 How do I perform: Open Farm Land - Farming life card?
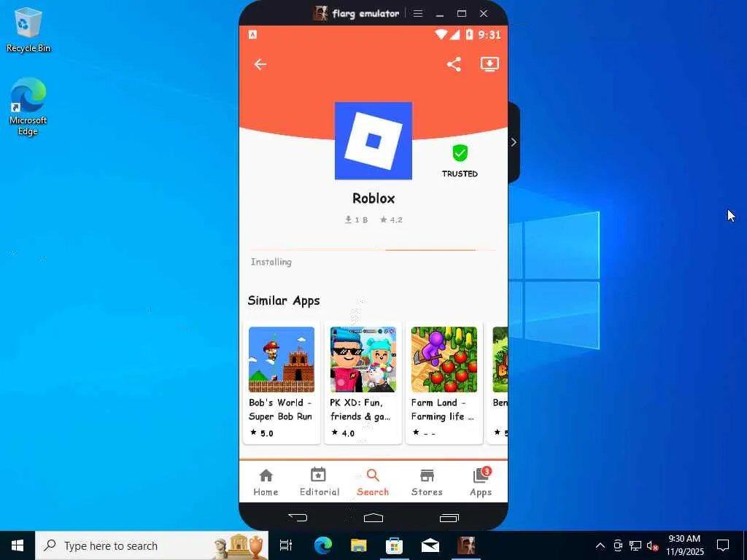444,383
